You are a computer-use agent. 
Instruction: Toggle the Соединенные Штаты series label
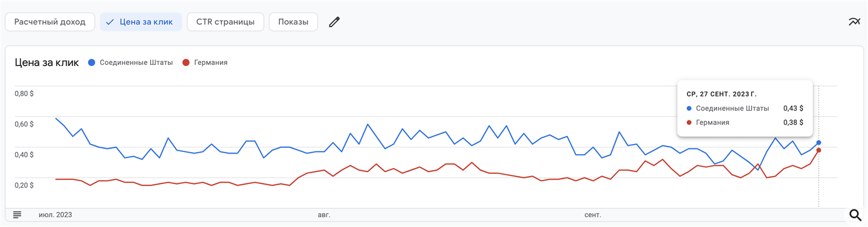coord(136,63)
